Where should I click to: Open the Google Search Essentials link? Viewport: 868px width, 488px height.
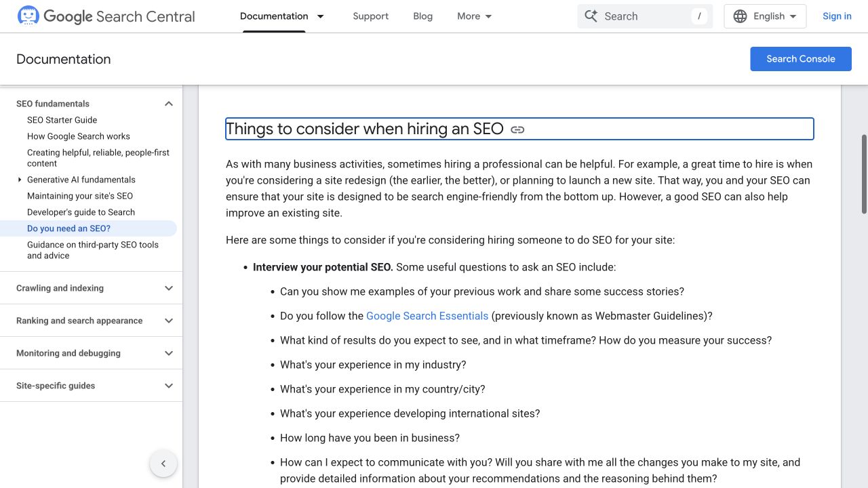click(427, 316)
